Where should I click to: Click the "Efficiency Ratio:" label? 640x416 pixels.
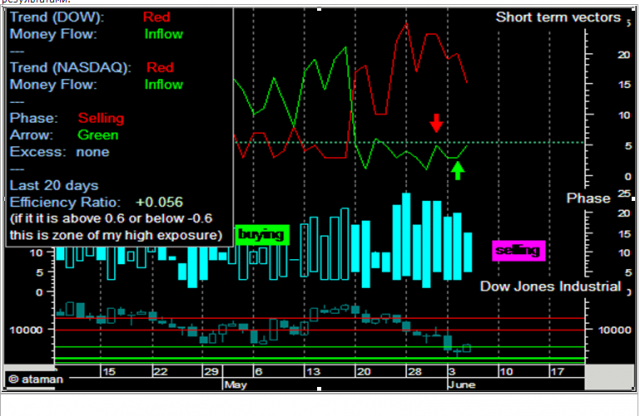point(65,202)
